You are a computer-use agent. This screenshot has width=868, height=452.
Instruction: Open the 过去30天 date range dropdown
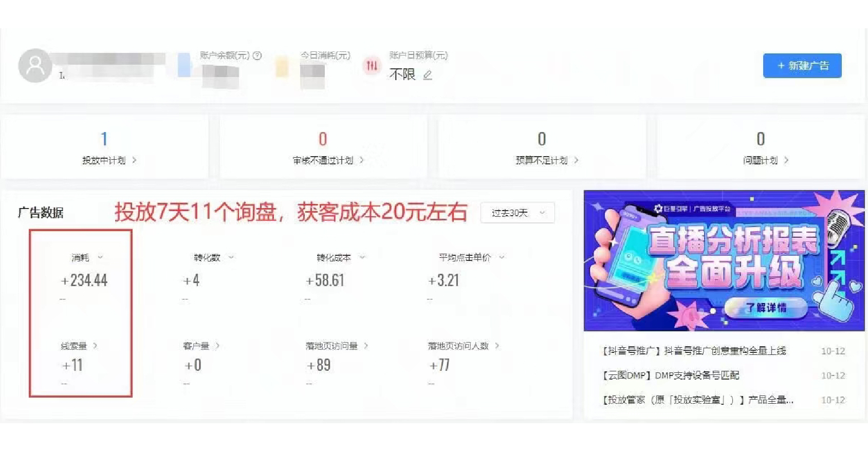[518, 213]
